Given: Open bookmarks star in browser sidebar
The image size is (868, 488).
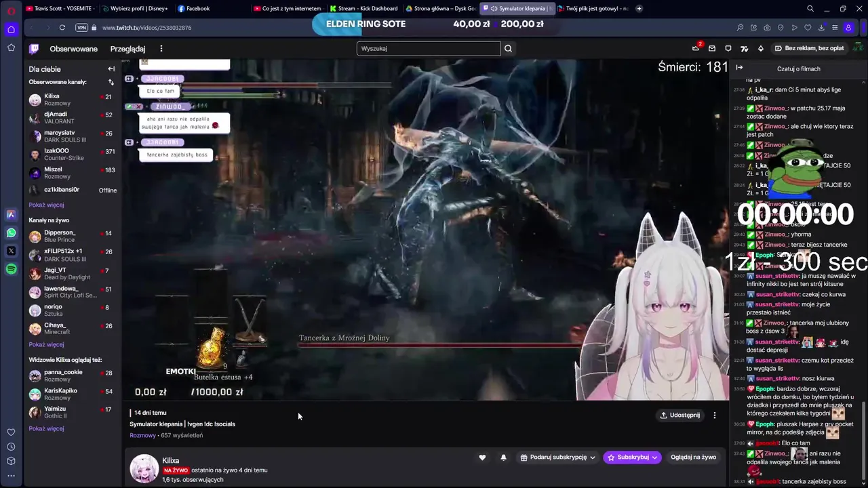Looking at the screenshot, I should (x=11, y=47).
